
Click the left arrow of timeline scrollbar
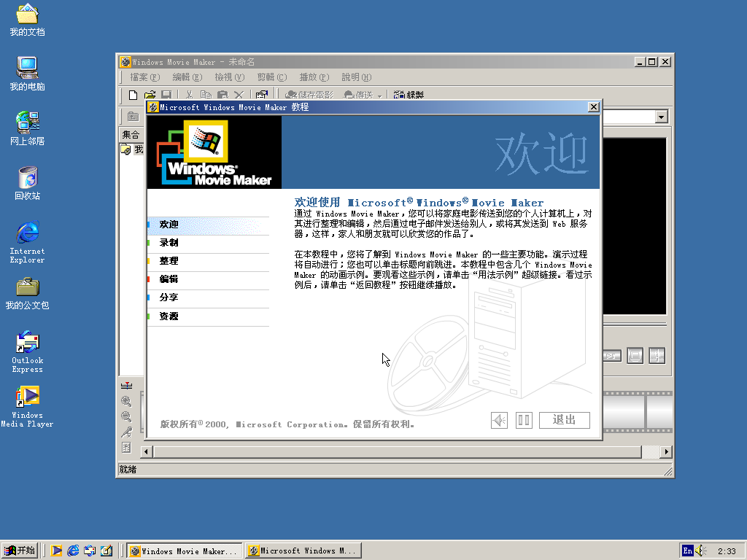pos(146,451)
